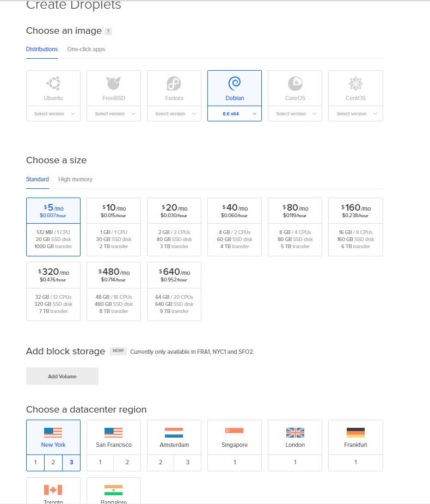Image resolution: width=430 pixels, height=504 pixels.
Task: Choose the Amsterdam Netherlands flag
Action: tap(174, 433)
